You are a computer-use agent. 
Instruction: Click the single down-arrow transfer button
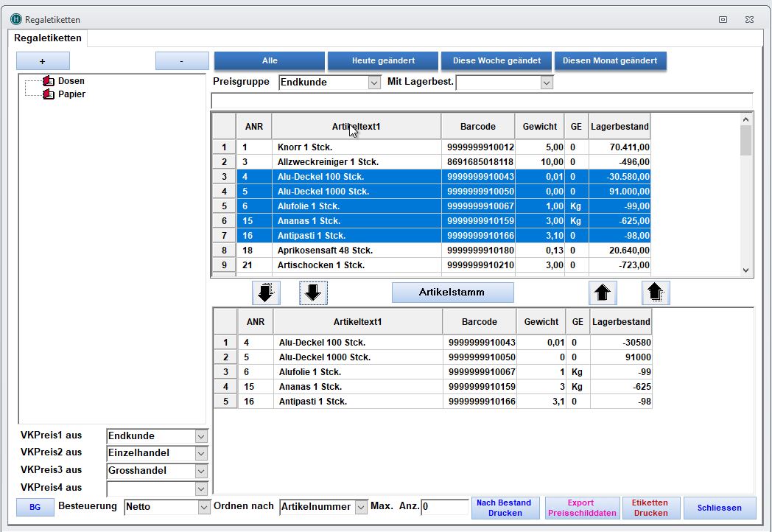tap(313, 293)
